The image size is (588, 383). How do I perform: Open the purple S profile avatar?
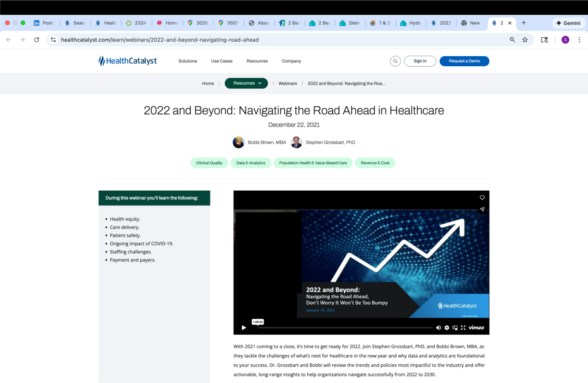[566, 40]
